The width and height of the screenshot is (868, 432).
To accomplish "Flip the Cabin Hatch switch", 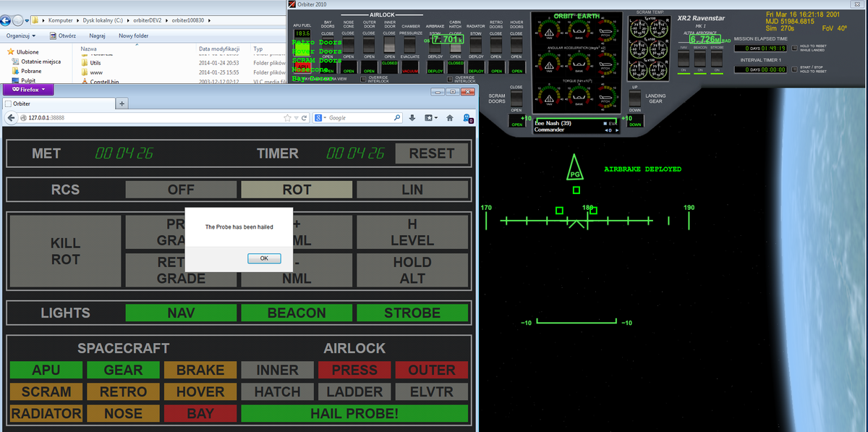I will [456, 45].
